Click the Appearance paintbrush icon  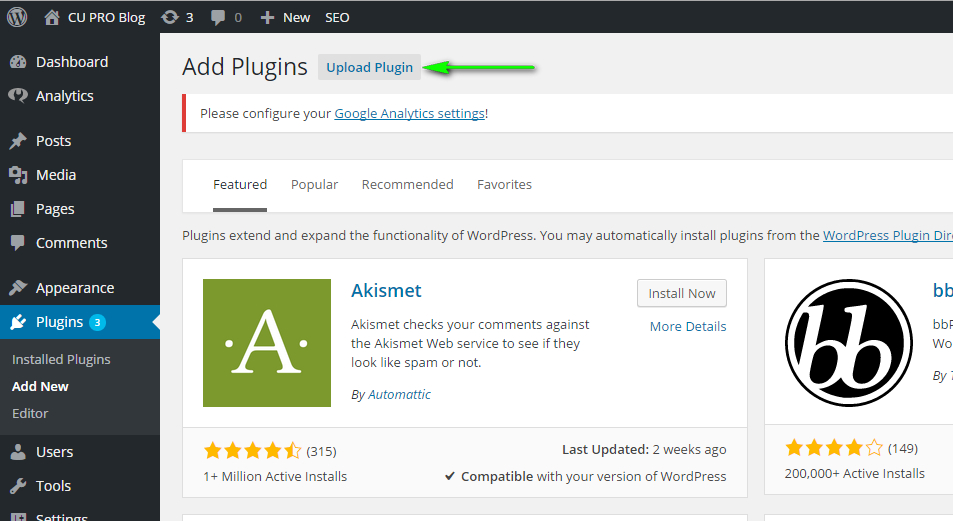(18, 288)
